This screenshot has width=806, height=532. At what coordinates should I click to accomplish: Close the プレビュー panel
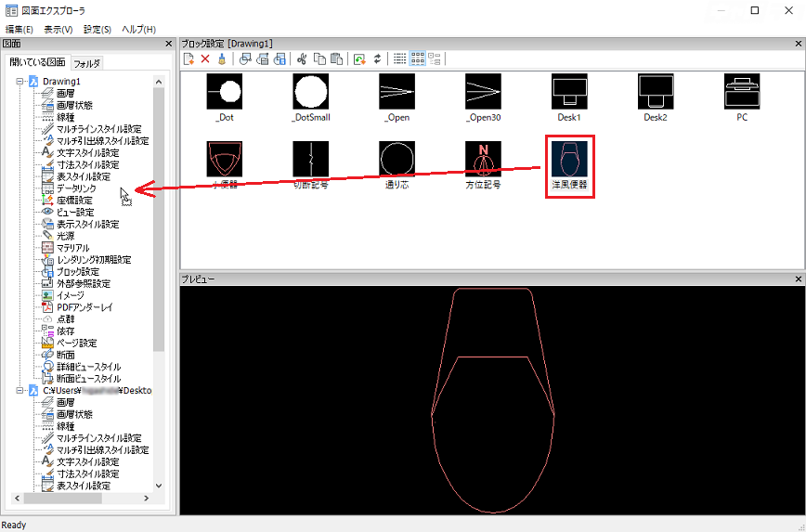[x=799, y=279]
